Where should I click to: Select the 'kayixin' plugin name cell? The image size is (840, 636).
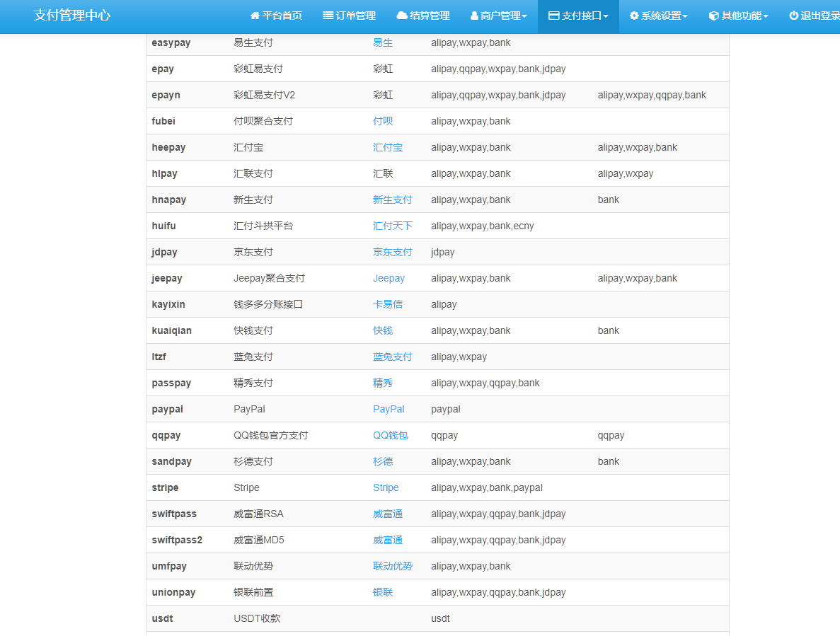tap(168, 305)
